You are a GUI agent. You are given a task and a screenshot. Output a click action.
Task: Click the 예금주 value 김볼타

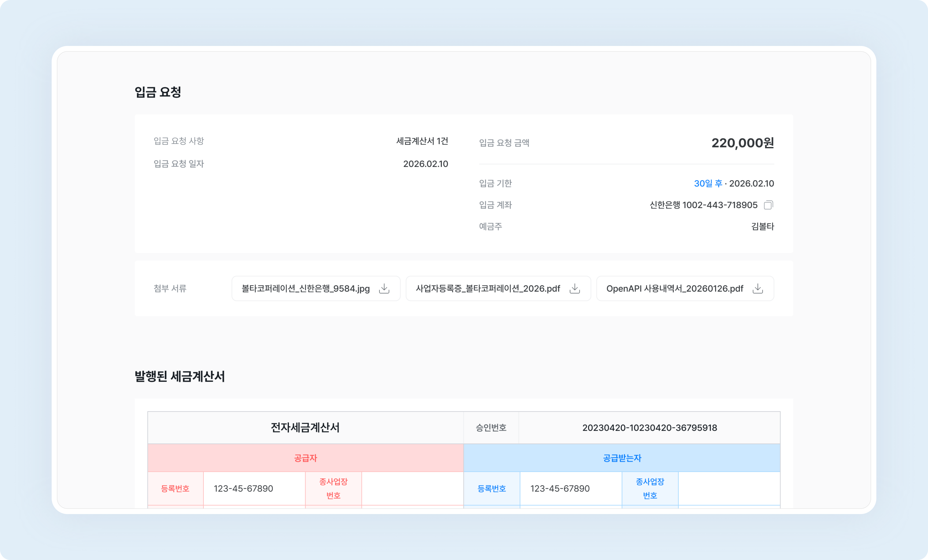coord(761,226)
